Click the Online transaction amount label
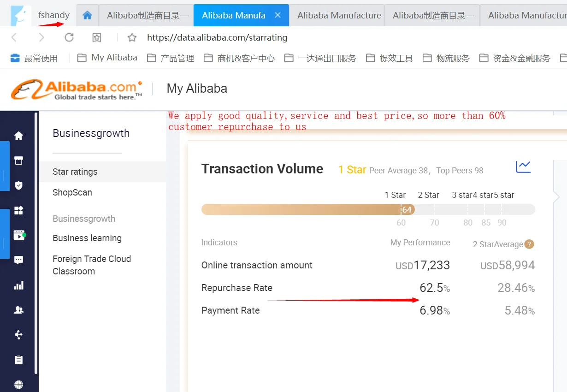Screen dimensions: 567x392 click(257, 265)
